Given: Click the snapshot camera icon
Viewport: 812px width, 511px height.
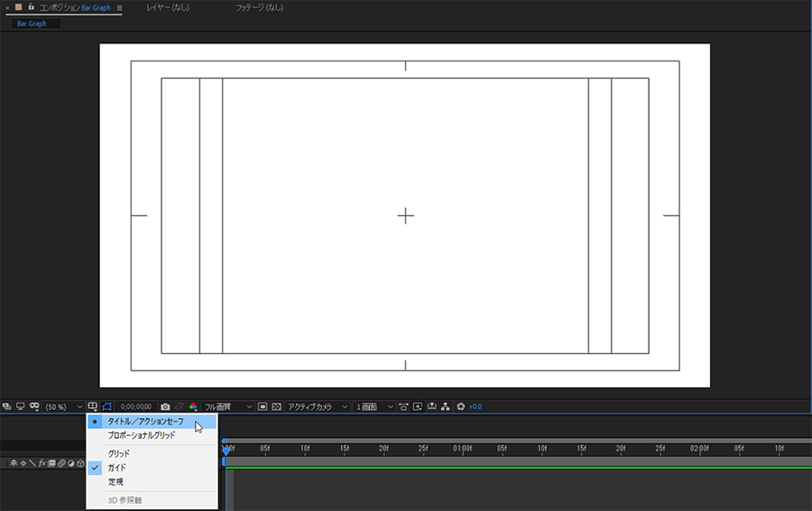Looking at the screenshot, I should [165, 407].
